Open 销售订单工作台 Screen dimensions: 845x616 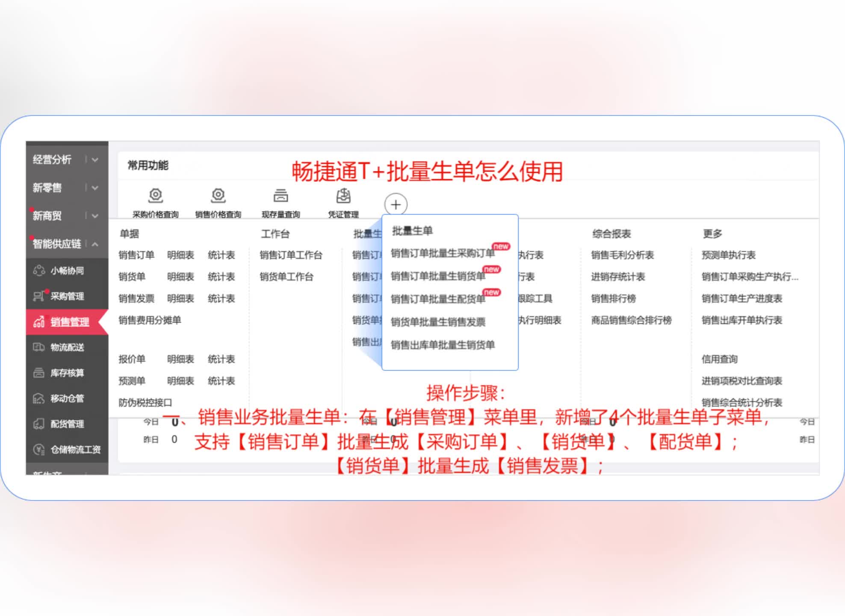(x=291, y=255)
